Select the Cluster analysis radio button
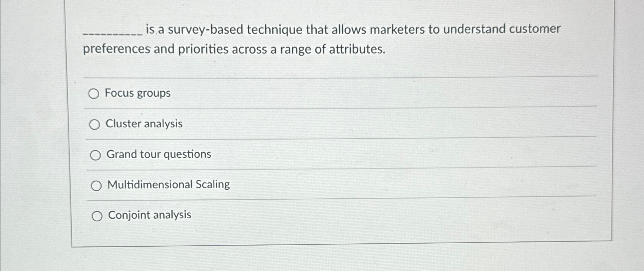 94,124
